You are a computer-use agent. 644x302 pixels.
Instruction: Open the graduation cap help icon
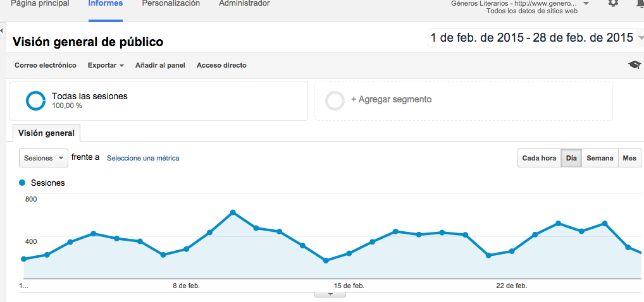(635, 65)
